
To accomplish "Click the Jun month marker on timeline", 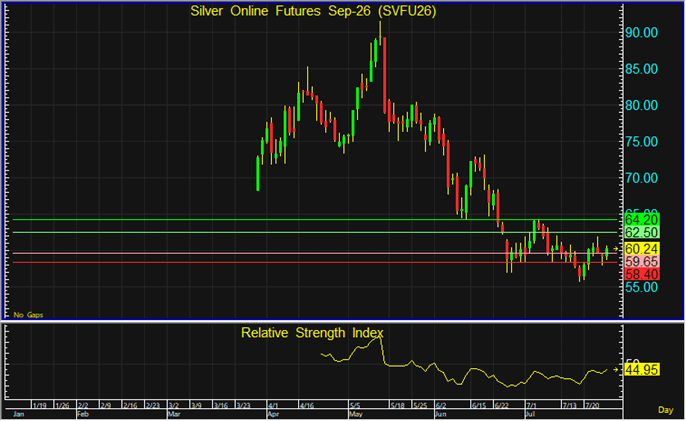I will 440,414.
